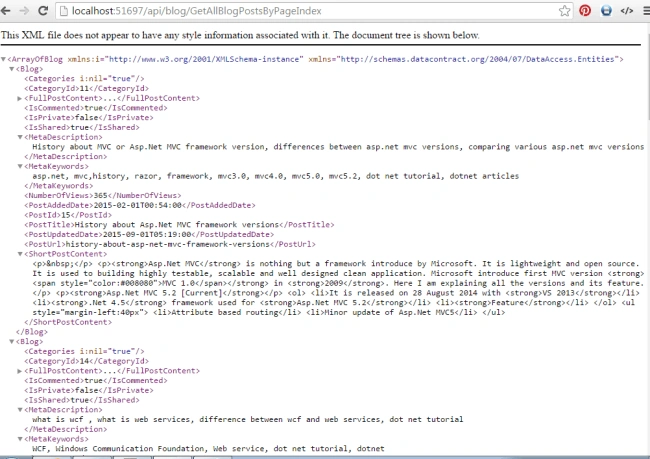Collapse the first MetaKeywords node
The image size is (650, 459).
coord(19,166)
